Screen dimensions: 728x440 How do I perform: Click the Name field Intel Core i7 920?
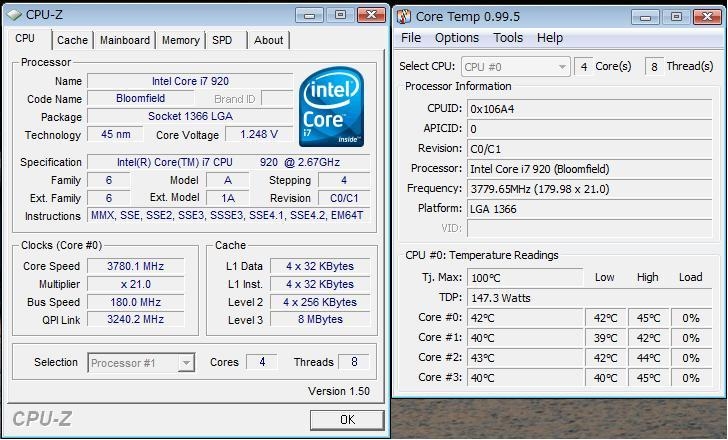tap(190, 81)
